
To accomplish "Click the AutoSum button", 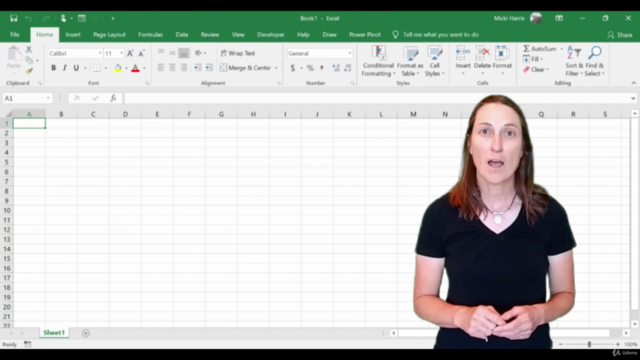I will click(x=540, y=49).
